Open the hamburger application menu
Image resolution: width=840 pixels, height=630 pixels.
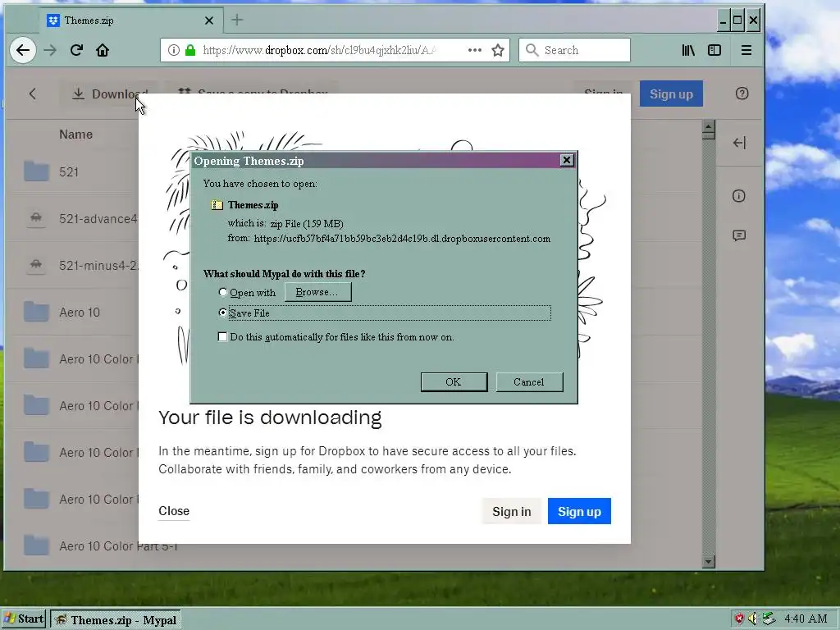tap(746, 50)
